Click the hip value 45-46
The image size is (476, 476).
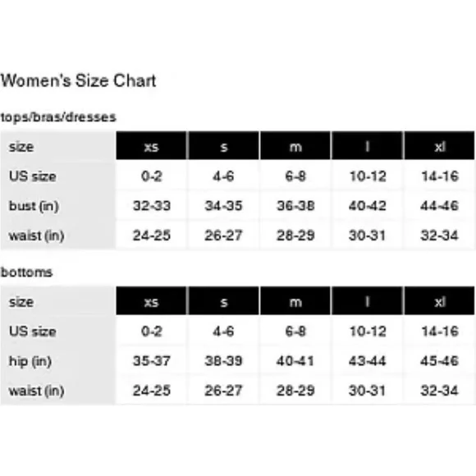[x=439, y=361]
